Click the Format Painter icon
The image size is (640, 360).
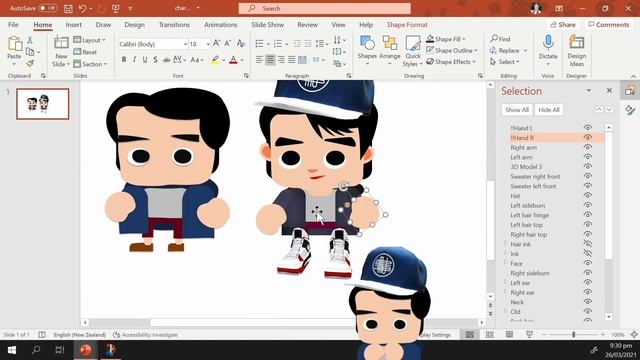point(30,63)
